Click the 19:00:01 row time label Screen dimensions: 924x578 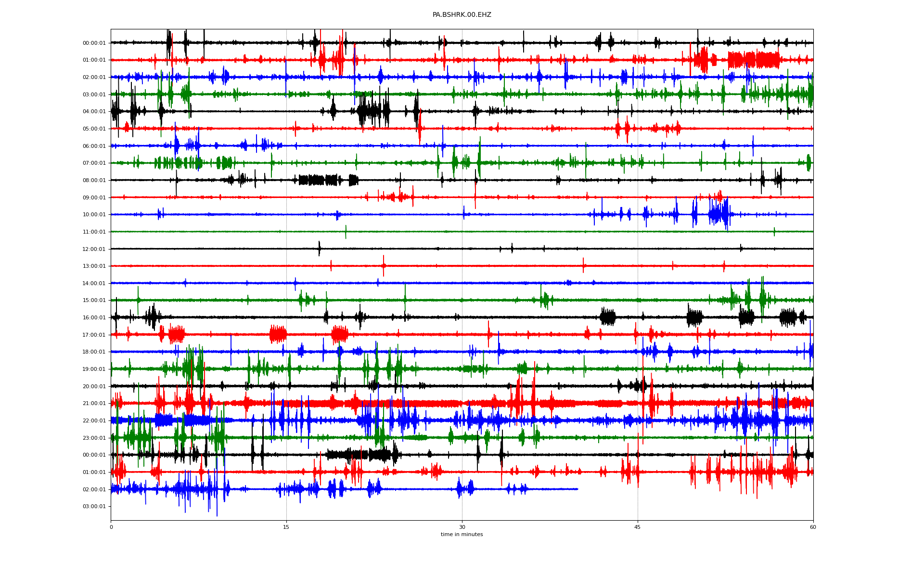point(94,369)
